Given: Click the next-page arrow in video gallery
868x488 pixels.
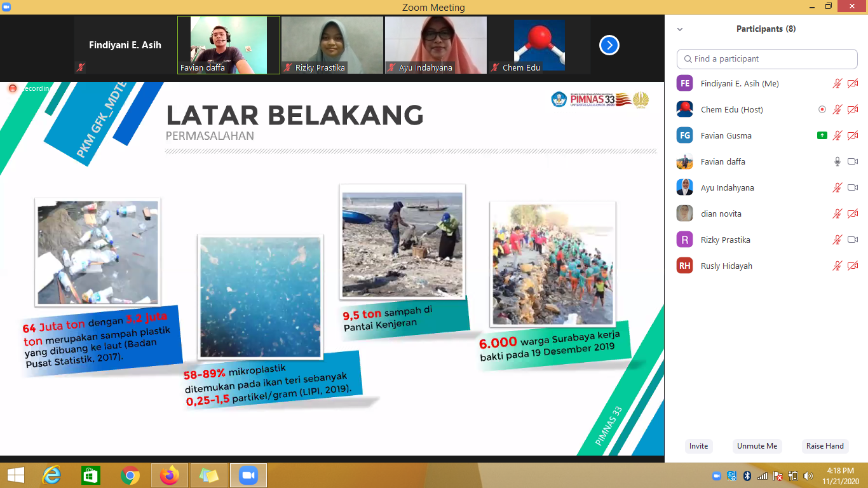Looking at the screenshot, I should click(609, 45).
